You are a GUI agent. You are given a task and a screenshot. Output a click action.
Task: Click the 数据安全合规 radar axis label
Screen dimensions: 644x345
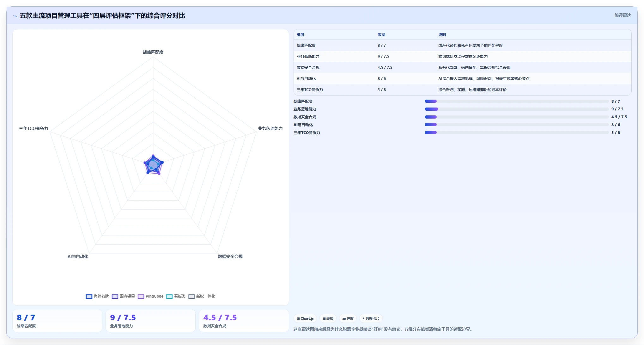[x=230, y=256]
